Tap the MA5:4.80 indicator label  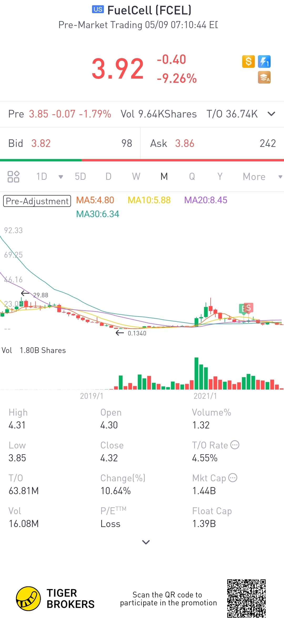click(95, 200)
